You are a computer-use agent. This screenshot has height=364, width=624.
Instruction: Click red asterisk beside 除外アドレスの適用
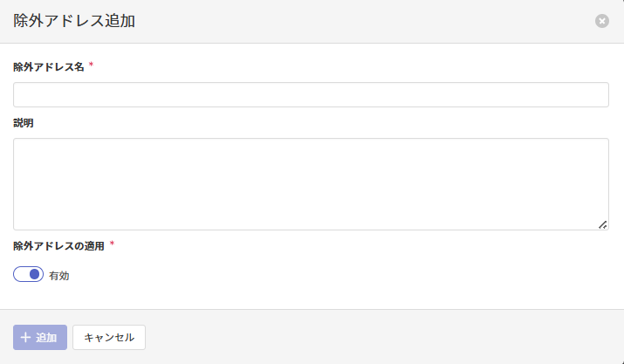tap(112, 244)
